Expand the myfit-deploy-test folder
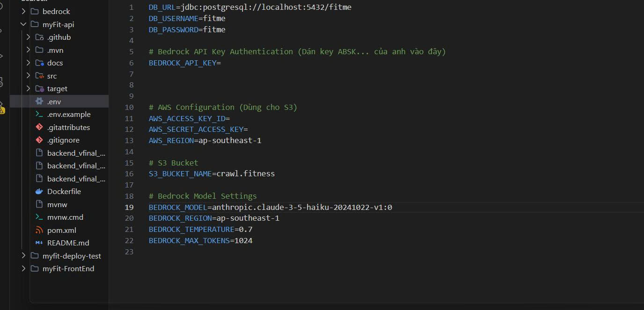This screenshot has height=310, width=644. tap(23, 256)
